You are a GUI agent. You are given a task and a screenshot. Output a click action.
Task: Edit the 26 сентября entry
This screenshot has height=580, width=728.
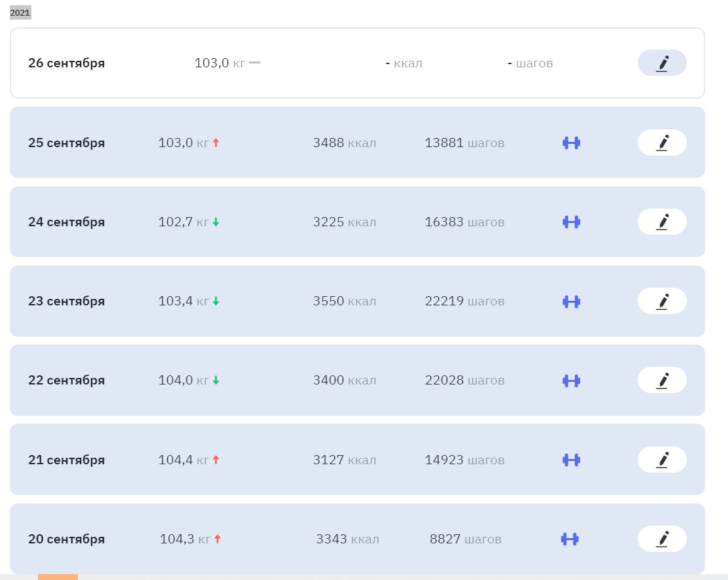pos(661,63)
